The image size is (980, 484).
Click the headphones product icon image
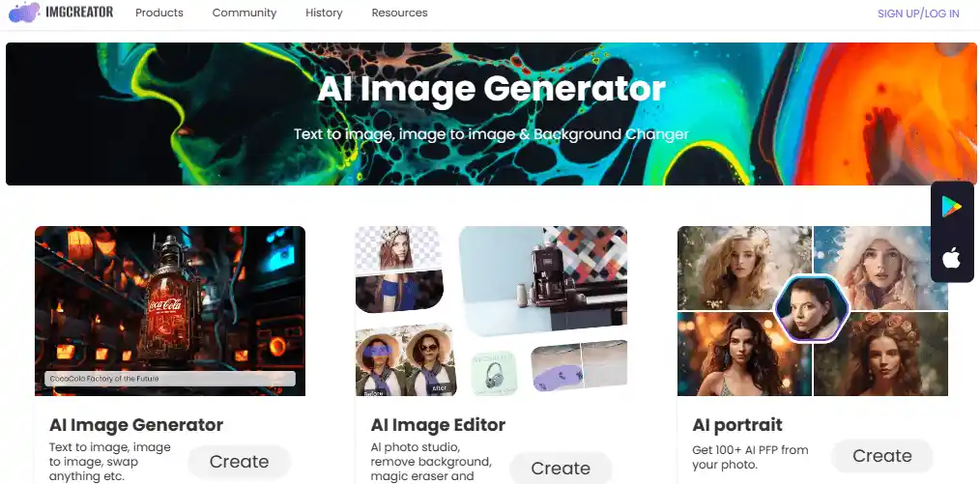coord(494,373)
